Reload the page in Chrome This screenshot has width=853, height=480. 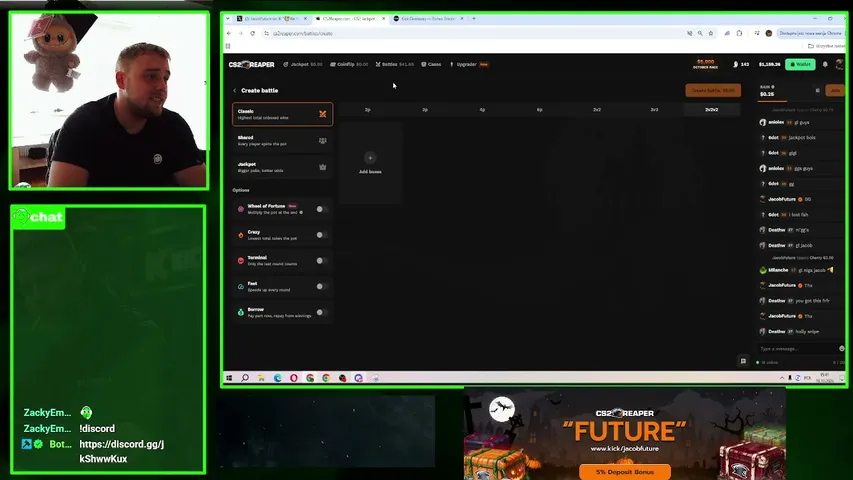[x=252, y=33]
